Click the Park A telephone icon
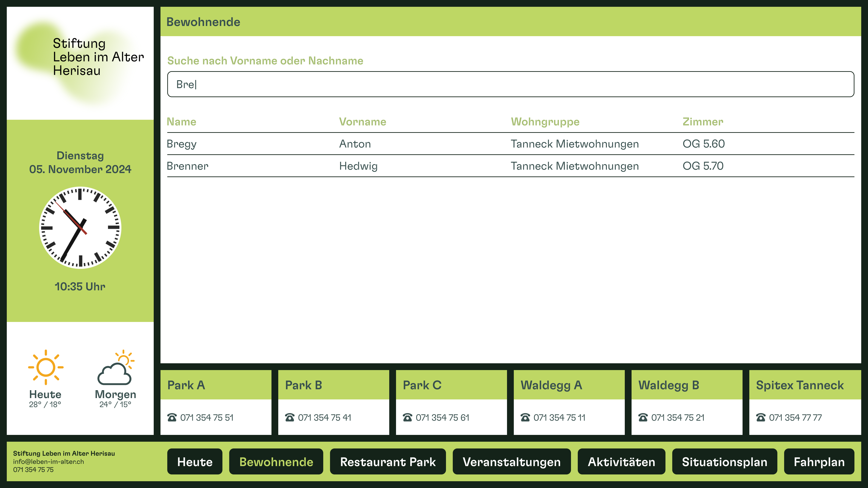Image resolution: width=868 pixels, height=488 pixels. [172, 418]
